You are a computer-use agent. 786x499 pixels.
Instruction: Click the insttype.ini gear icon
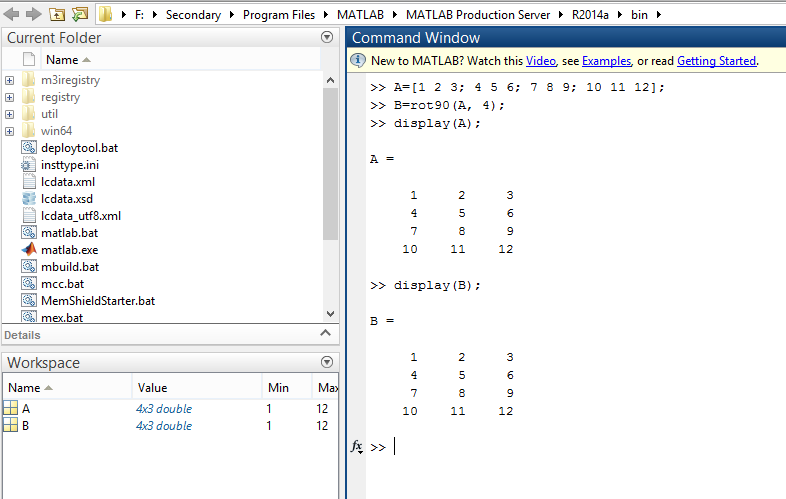point(29,164)
